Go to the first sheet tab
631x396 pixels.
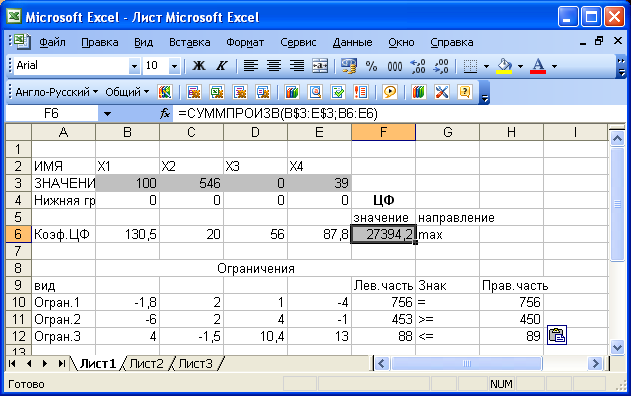click(x=12, y=364)
